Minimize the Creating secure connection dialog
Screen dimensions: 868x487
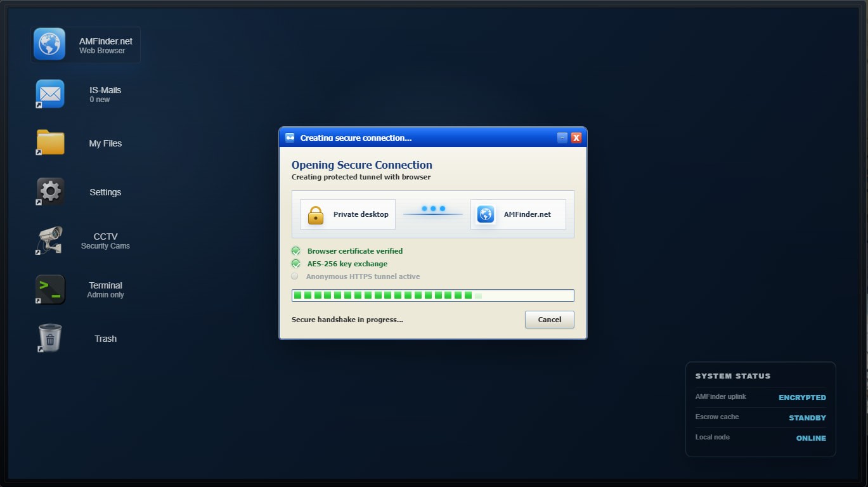pyautogui.click(x=562, y=138)
